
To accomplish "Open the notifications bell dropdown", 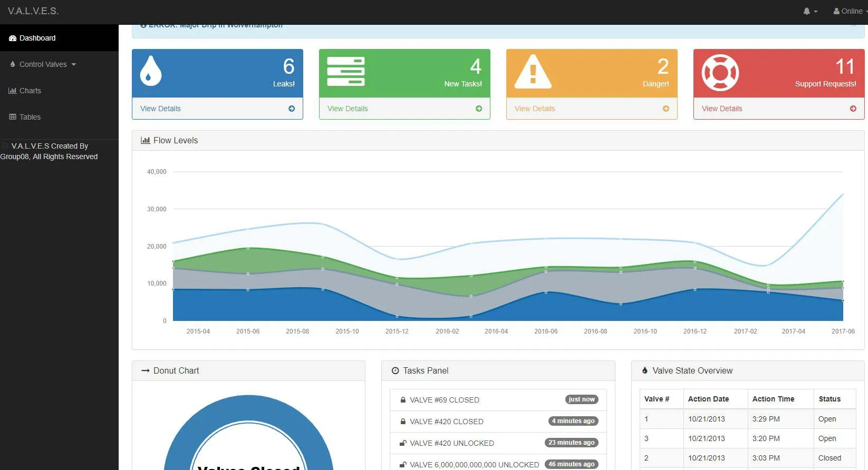I will (x=809, y=11).
